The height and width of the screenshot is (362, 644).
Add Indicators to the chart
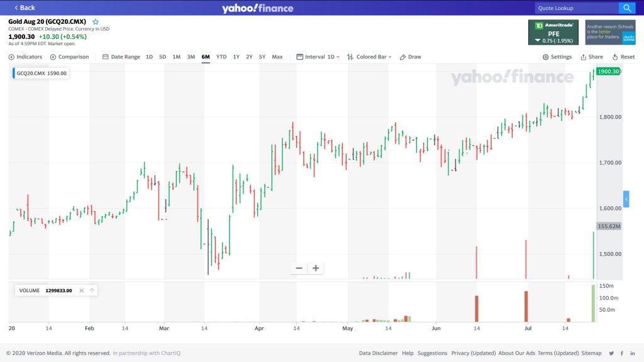click(25, 57)
